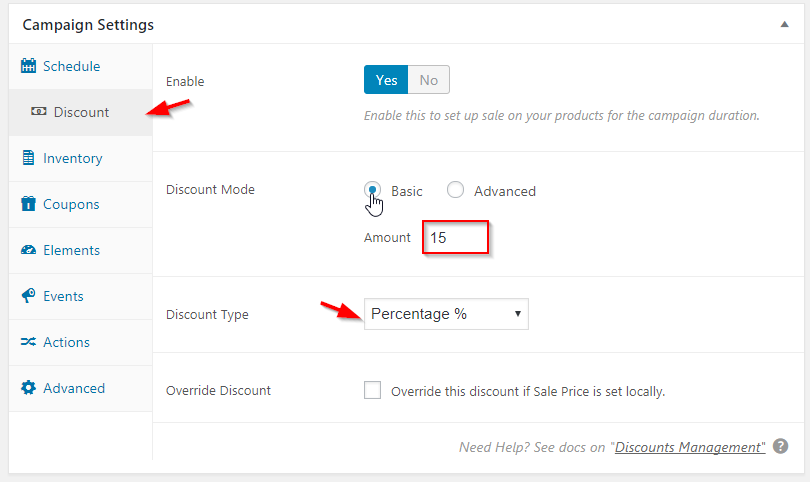810x482 pixels.
Task: Click the Coupons gift icon
Action: click(x=28, y=204)
